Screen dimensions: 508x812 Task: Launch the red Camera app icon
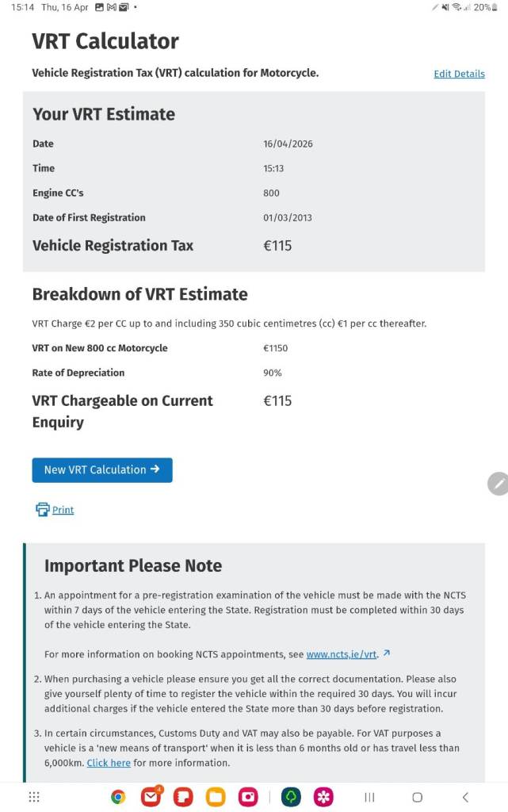(x=248, y=797)
